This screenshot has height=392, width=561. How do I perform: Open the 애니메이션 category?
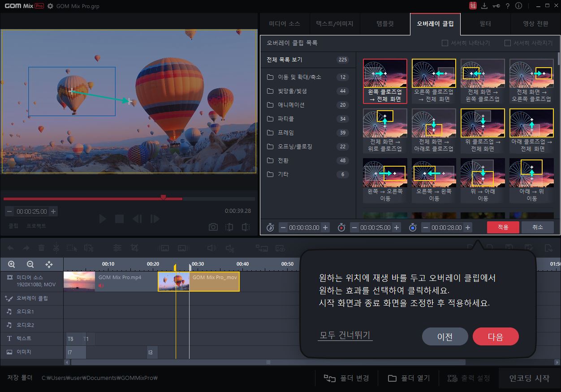307,105
